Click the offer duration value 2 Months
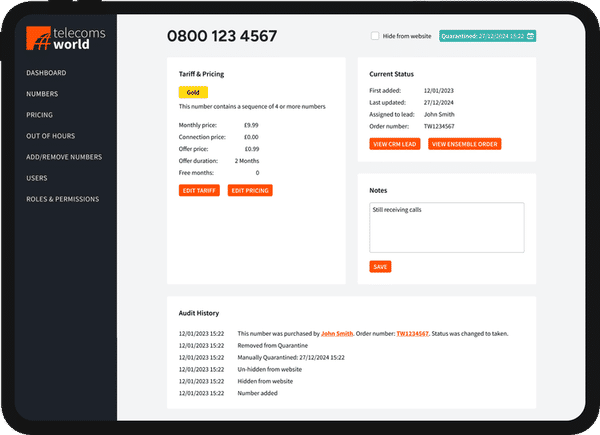Viewport: 600px width, 435px height. [x=247, y=161]
